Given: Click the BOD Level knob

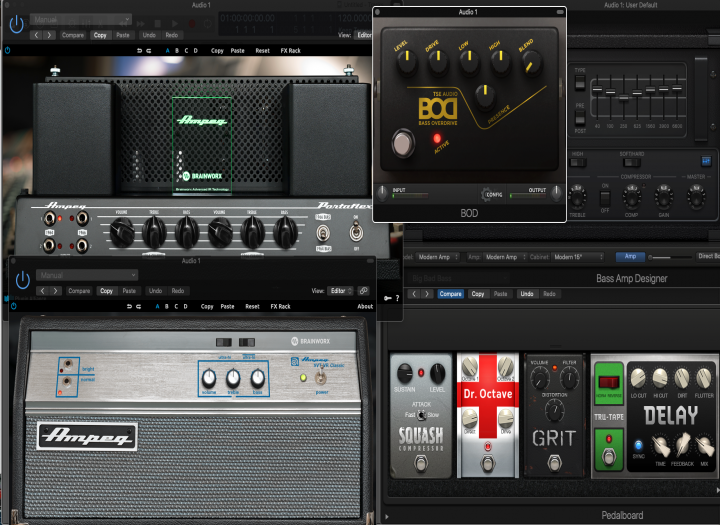Looking at the screenshot, I should (406, 62).
